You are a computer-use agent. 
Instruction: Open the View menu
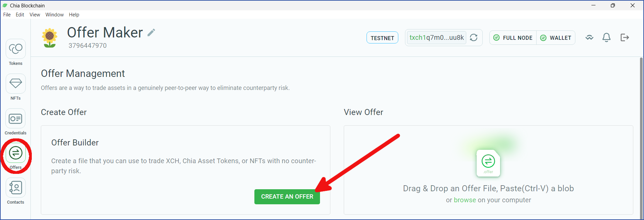(x=35, y=15)
